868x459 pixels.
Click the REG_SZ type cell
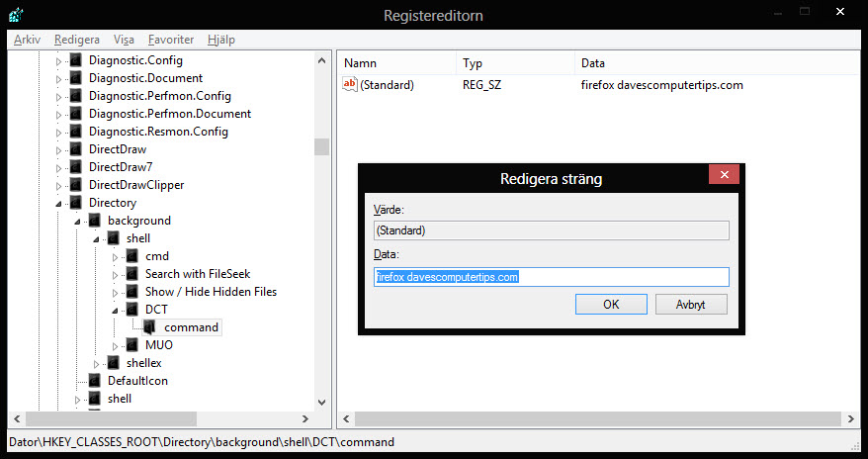482,85
